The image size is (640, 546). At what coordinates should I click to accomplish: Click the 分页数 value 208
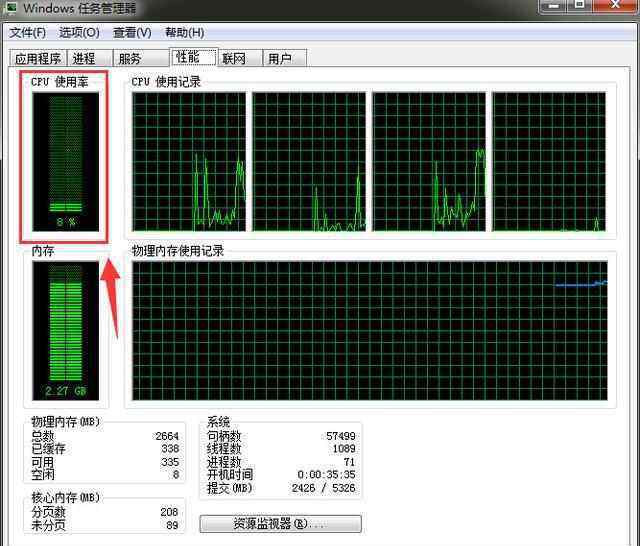pos(169,512)
